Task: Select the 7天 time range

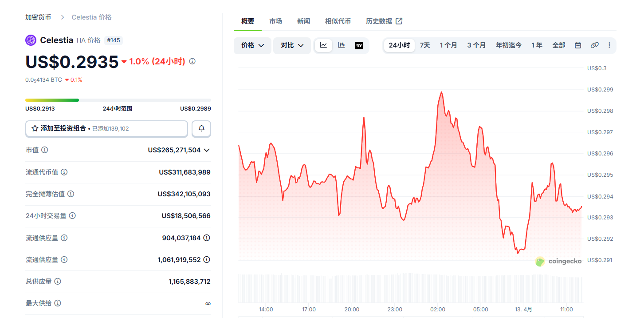Action: point(425,45)
